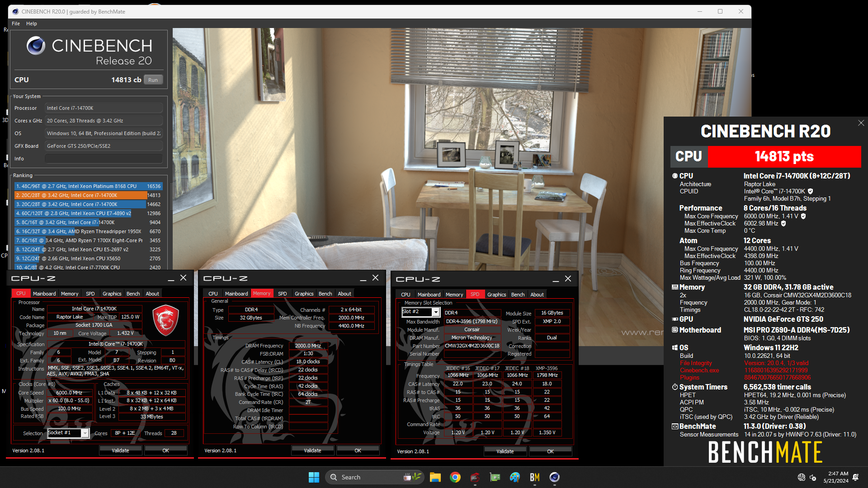
Task: Click the Part Number CMW32GX4M2D3600C18 field
Action: 472,346
